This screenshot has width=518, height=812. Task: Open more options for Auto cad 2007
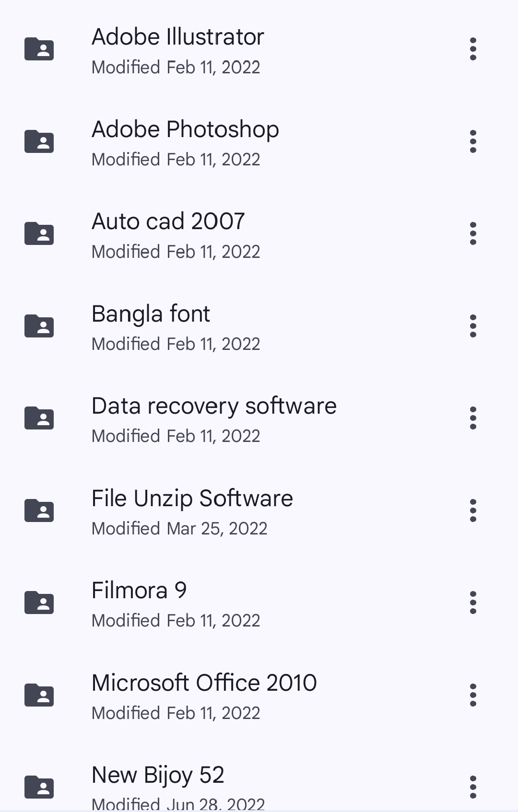pyautogui.click(x=473, y=233)
